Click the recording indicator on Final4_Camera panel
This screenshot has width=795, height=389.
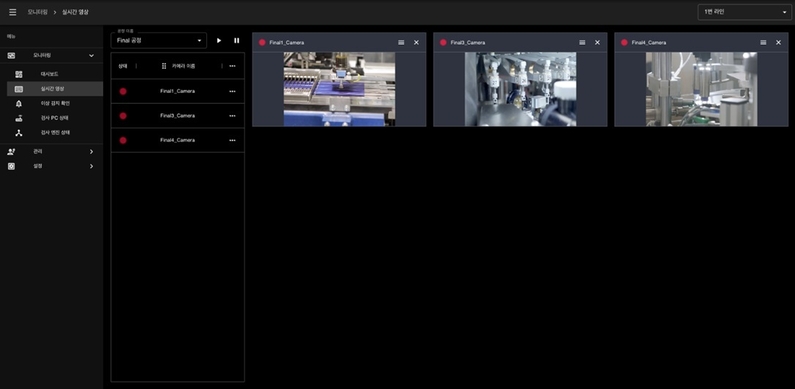[x=624, y=43]
